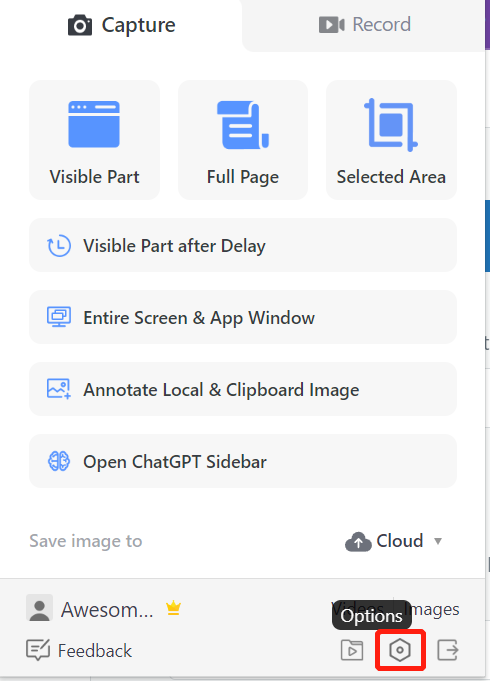Open ChatGPT Sidebar option
Image resolution: width=490 pixels, height=681 pixels.
tap(243, 461)
